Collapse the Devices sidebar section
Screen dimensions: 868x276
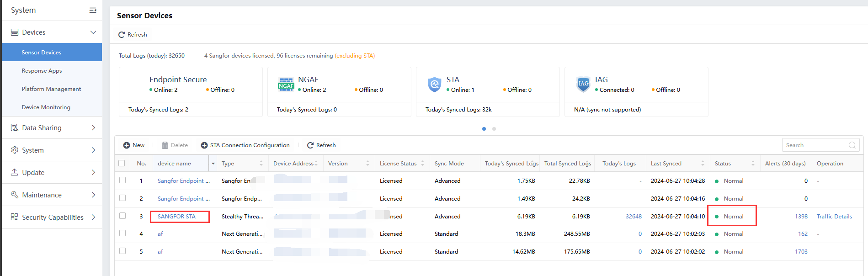coord(93,32)
